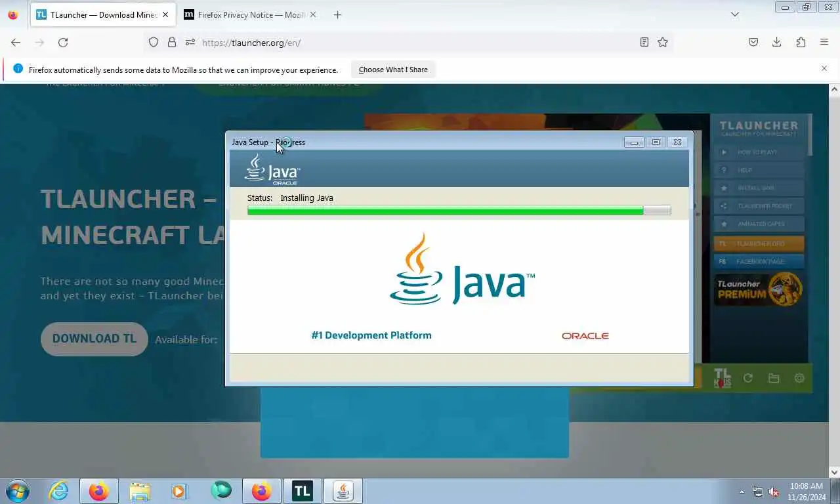Open Windows Explorer folder in the taskbar

click(140, 491)
